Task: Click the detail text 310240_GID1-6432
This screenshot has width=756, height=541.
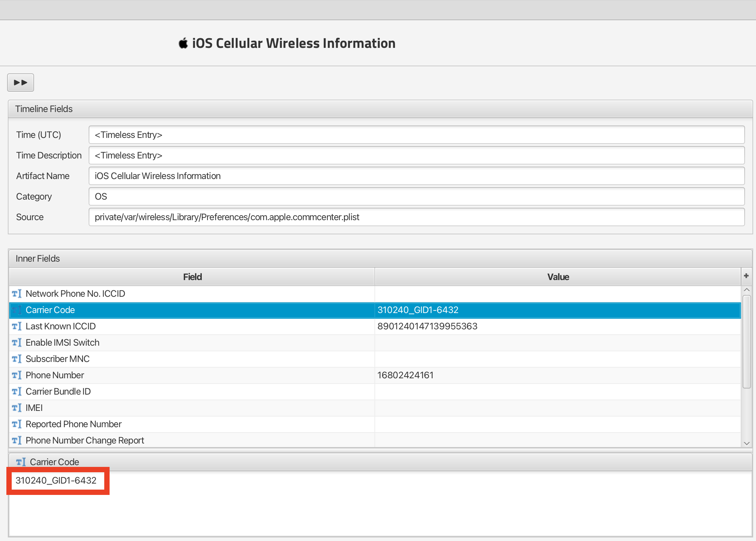Action: click(56, 480)
